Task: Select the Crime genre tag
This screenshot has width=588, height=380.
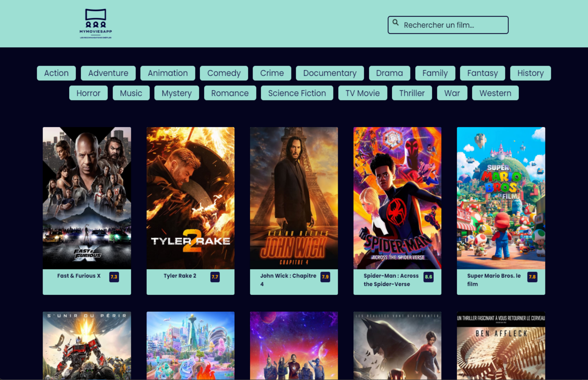Action: tap(272, 73)
